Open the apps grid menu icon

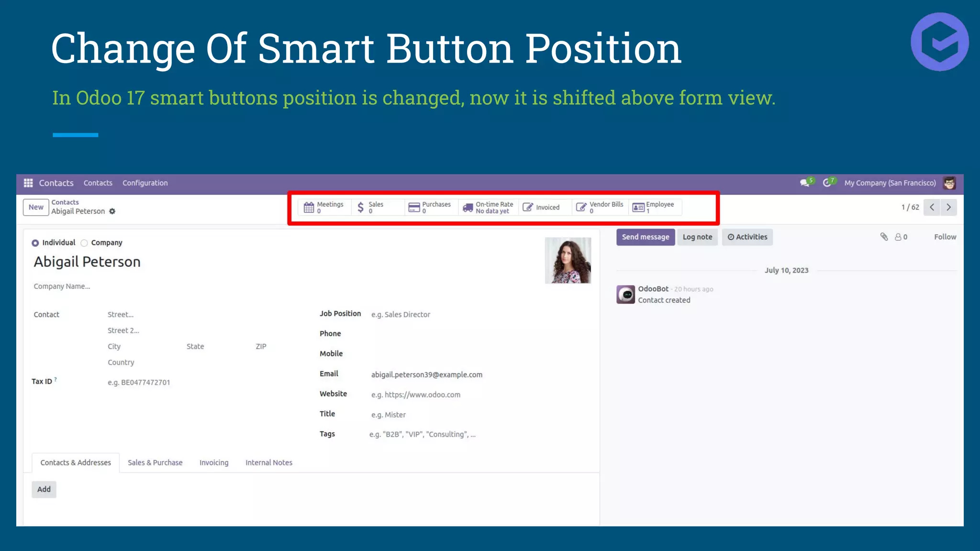[x=28, y=183]
